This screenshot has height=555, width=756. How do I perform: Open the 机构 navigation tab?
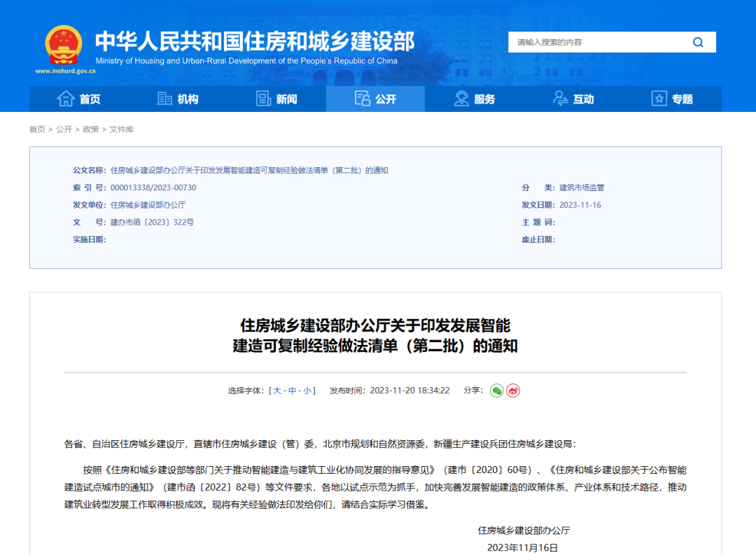click(x=178, y=99)
